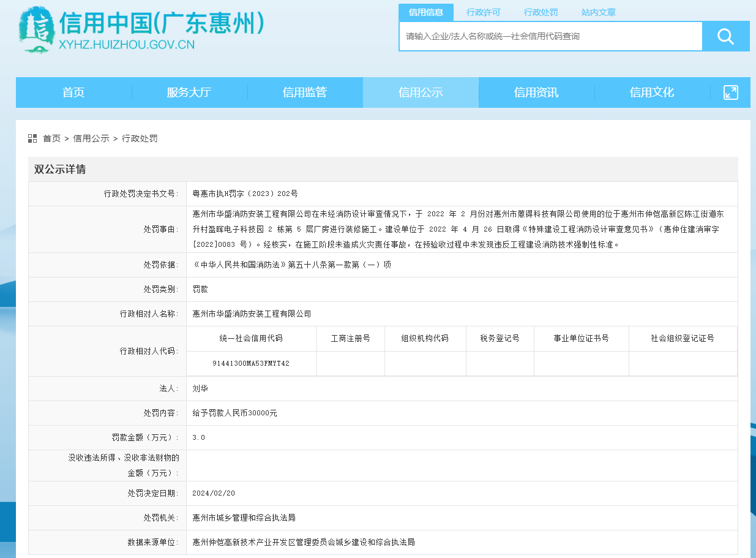This screenshot has height=558, width=756.
Task: Open 服务大厅 in main navigation
Action: pyautogui.click(x=189, y=92)
